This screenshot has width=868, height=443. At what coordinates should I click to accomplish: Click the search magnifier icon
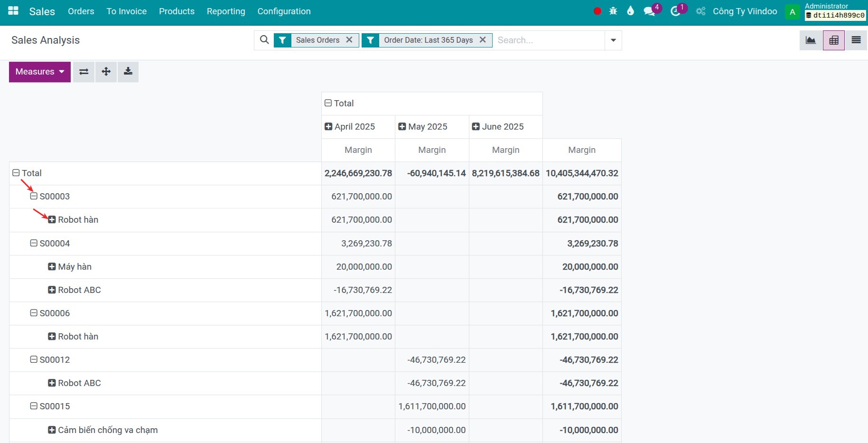click(264, 40)
